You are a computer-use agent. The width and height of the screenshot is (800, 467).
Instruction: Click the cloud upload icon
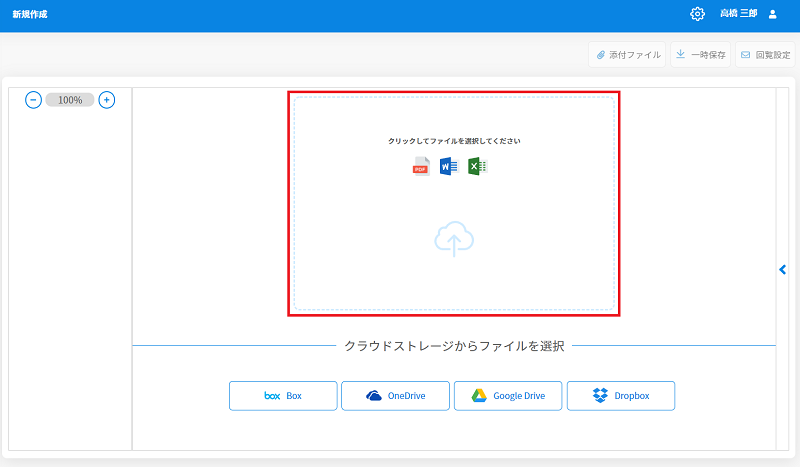click(x=454, y=239)
